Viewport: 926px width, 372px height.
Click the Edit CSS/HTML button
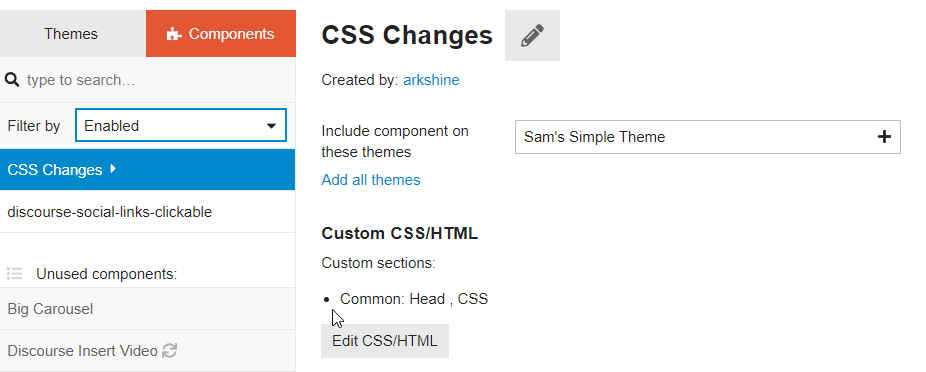[x=385, y=341]
